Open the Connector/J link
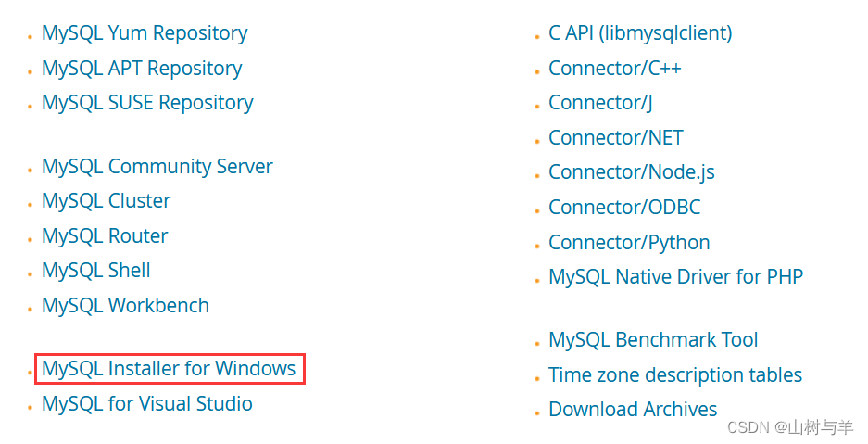The height and width of the screenshot is (444, 868). pos(600,103)
